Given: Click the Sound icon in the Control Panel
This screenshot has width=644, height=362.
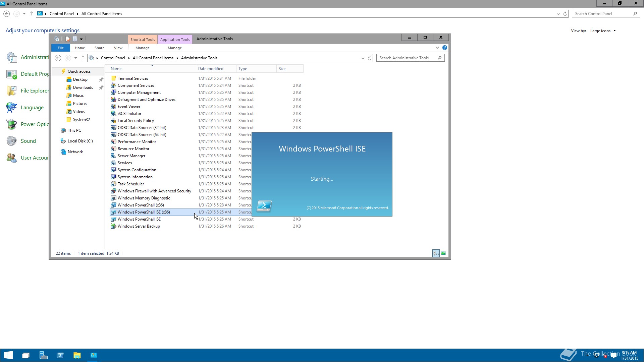Looking at the screenshot, I should (x=11, y=141).
